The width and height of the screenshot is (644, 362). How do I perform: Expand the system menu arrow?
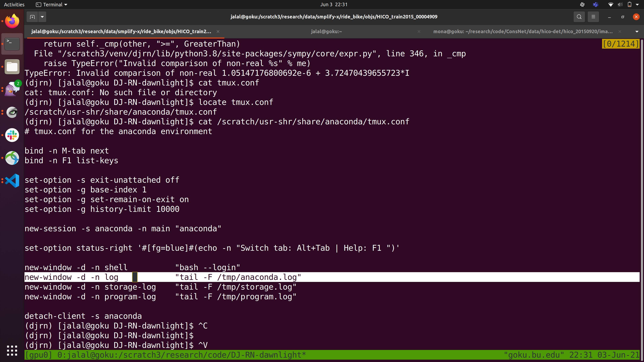637,5
